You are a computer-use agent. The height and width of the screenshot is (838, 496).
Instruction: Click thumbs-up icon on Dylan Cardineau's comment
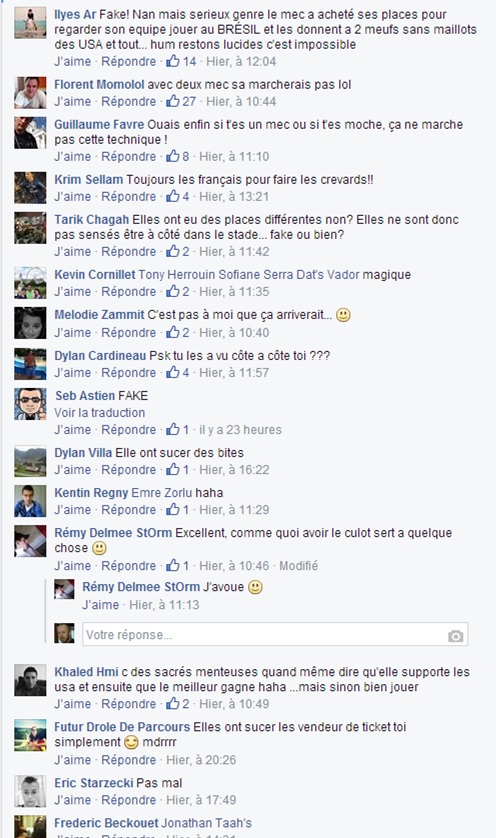tap(173, 372)
